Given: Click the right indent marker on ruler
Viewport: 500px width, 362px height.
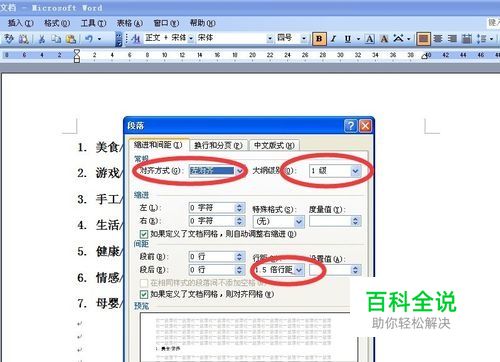Looking at the screenshot, I should point(424,57).
